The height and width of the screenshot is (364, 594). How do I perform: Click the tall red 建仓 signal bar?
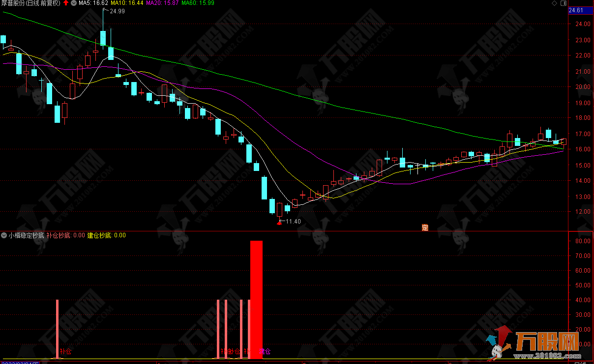[256, 300]
